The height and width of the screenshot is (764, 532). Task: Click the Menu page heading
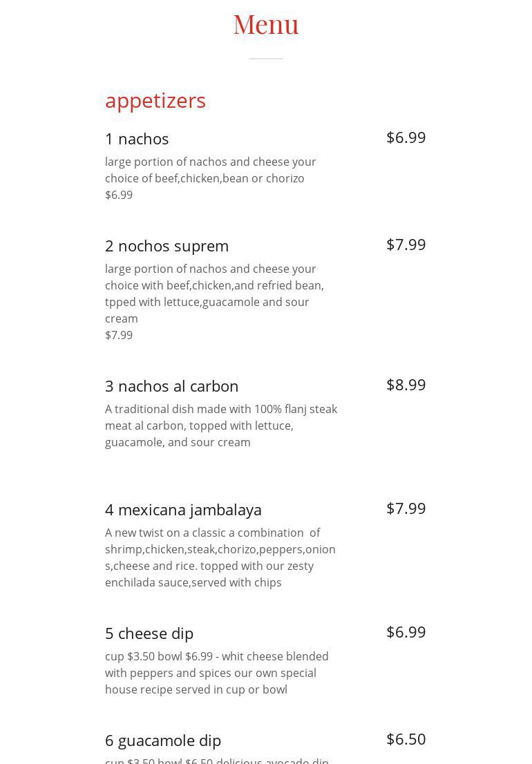[265, 25]
